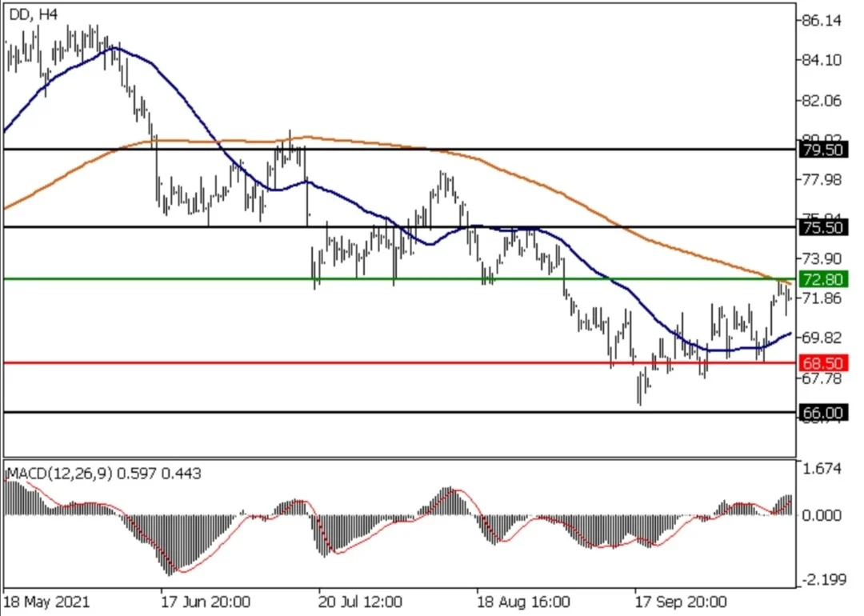Select the 17 Jun 20:00 time marker
864x616 pixels.
206,601
